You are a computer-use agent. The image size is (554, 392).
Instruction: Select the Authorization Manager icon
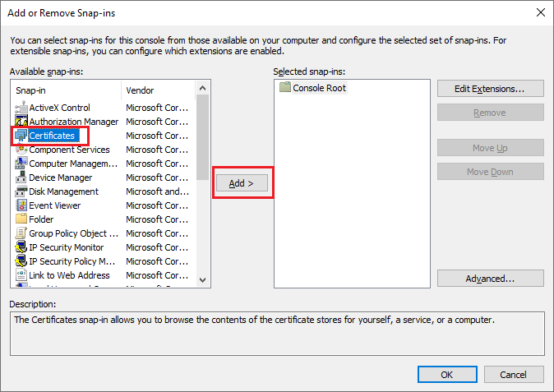[x=21, y=122]
